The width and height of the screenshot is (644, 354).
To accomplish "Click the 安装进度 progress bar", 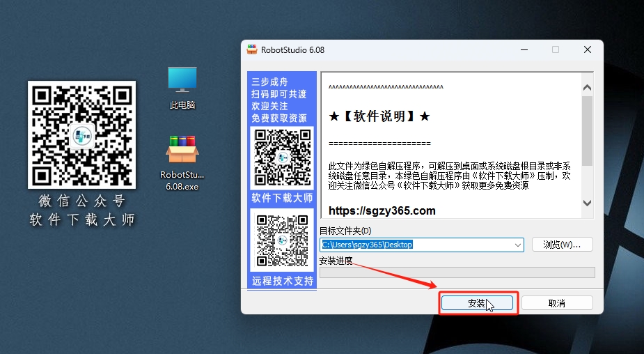I will pyautogui.click(x=457, y=272).
